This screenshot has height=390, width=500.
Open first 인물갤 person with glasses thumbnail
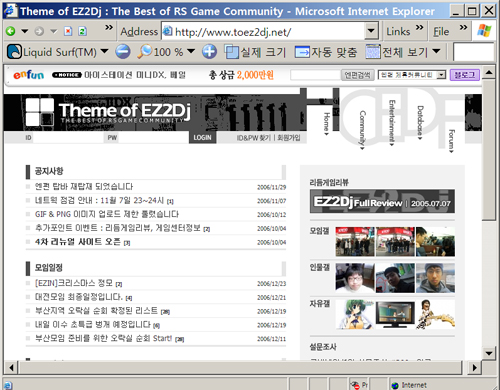point(355,278)
